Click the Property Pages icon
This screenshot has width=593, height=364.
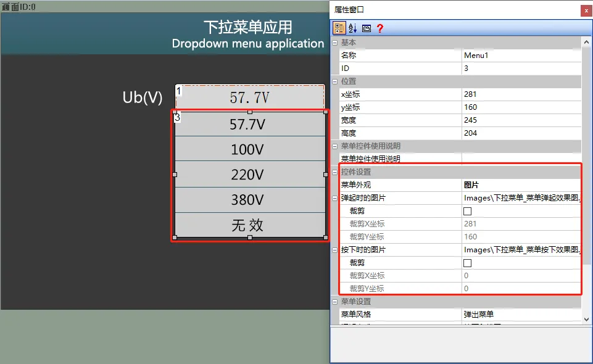click(x=366, y=28)
